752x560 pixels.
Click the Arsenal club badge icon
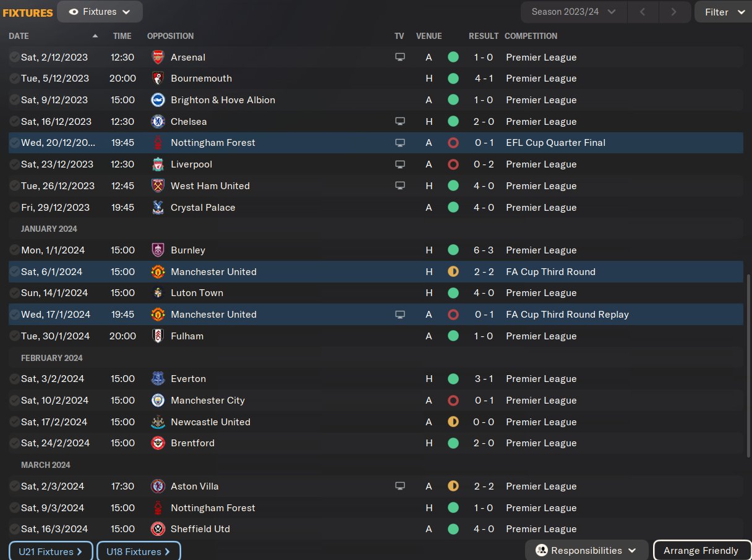158,57
